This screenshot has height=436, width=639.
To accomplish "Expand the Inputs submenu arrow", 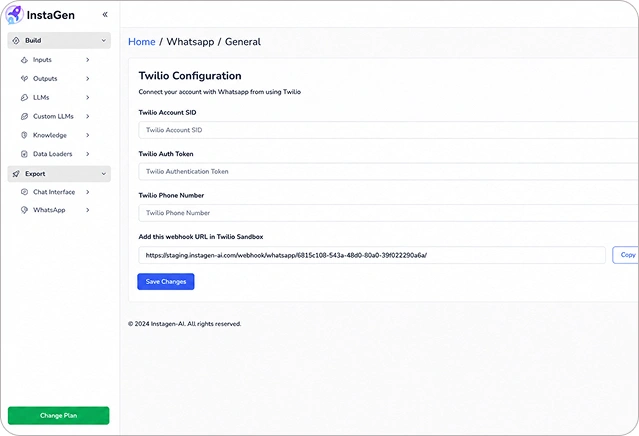I will coord(88,60).
